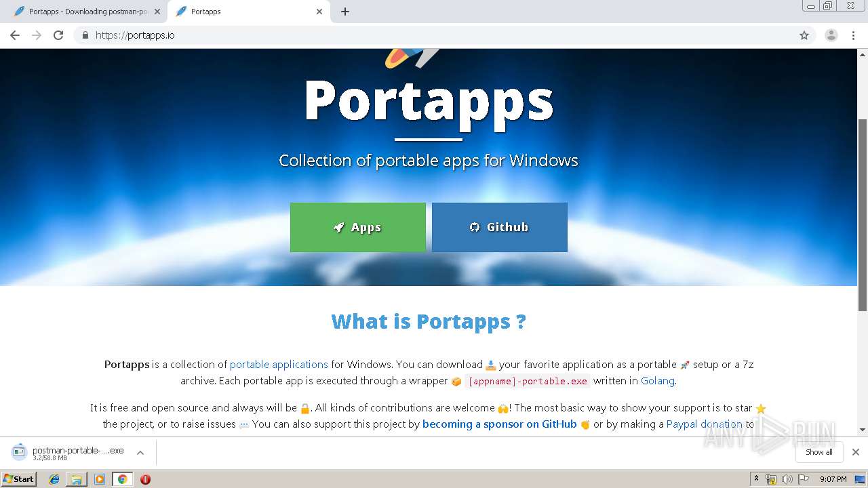Switch to the Portapps - Downloading postman tab
Screen dimensions: 868x488
tap(87, 12)
